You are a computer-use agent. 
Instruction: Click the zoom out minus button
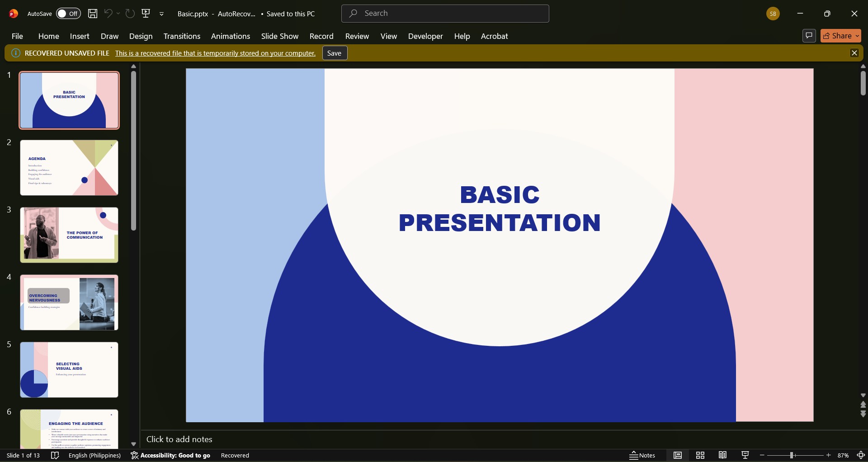pyautogui.click(x=762, y=455)
